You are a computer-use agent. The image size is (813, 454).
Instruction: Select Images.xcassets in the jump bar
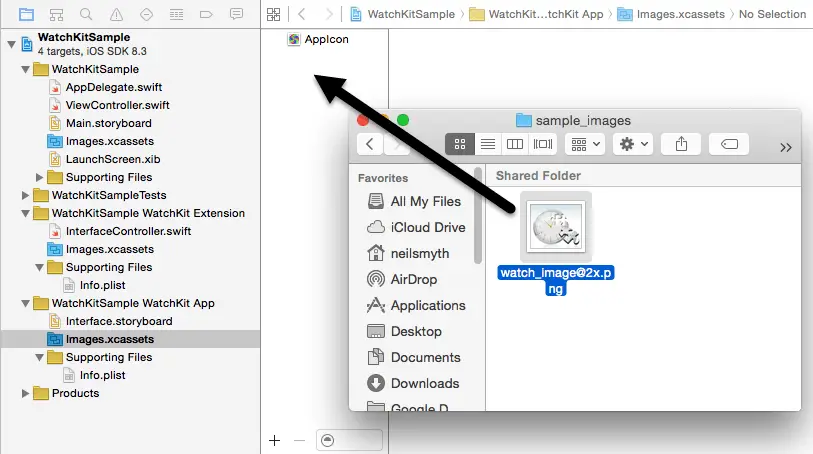click(x=672, y=14)
